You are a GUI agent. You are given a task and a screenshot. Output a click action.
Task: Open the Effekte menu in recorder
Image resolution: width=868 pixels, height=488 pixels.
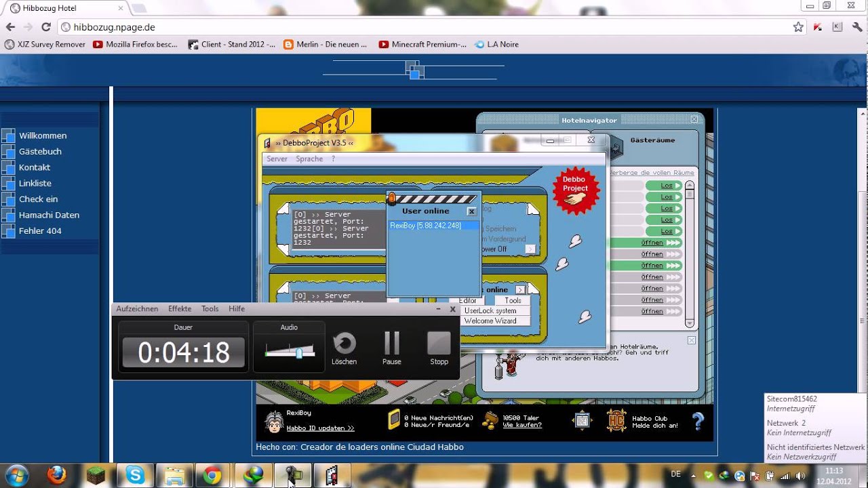[180, 308]
